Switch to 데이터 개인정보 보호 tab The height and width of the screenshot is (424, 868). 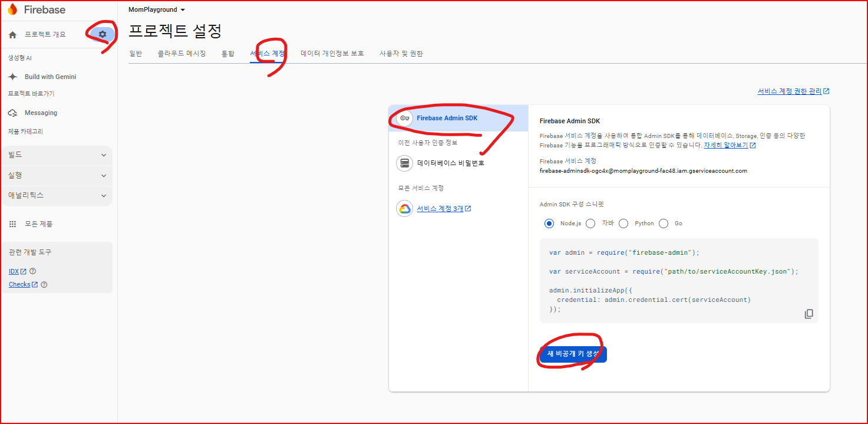pos(332,54)
